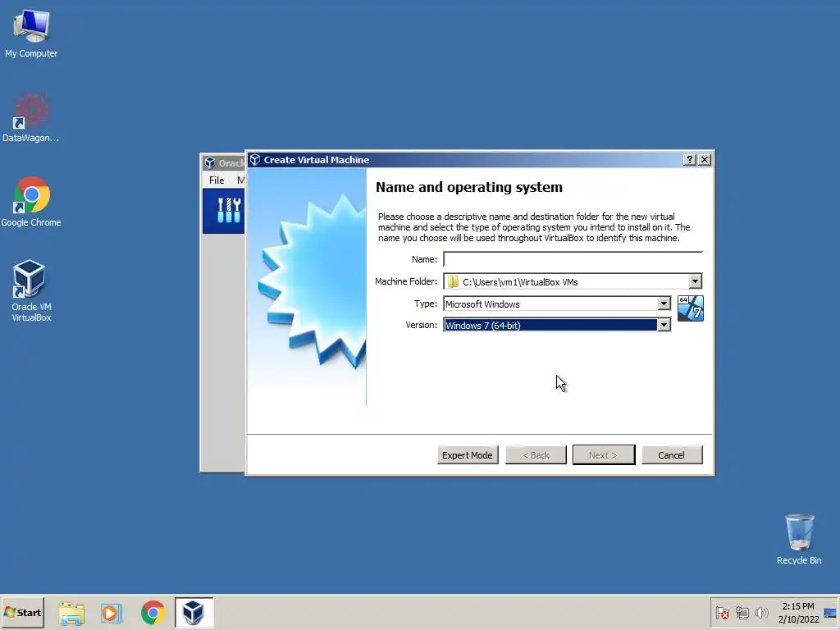Click the VirtualBox cube icon in dialog title

[255, 160]
